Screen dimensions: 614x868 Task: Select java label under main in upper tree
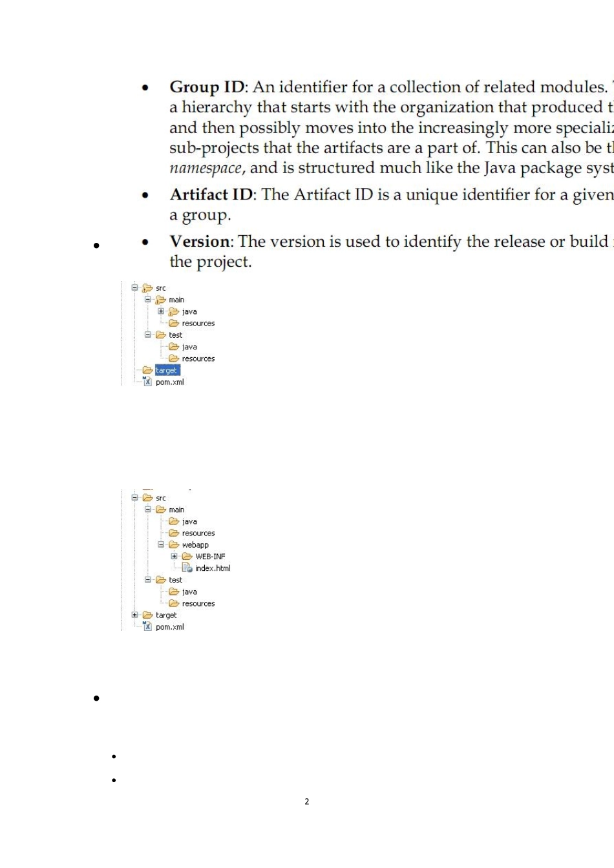coord(189,312)
